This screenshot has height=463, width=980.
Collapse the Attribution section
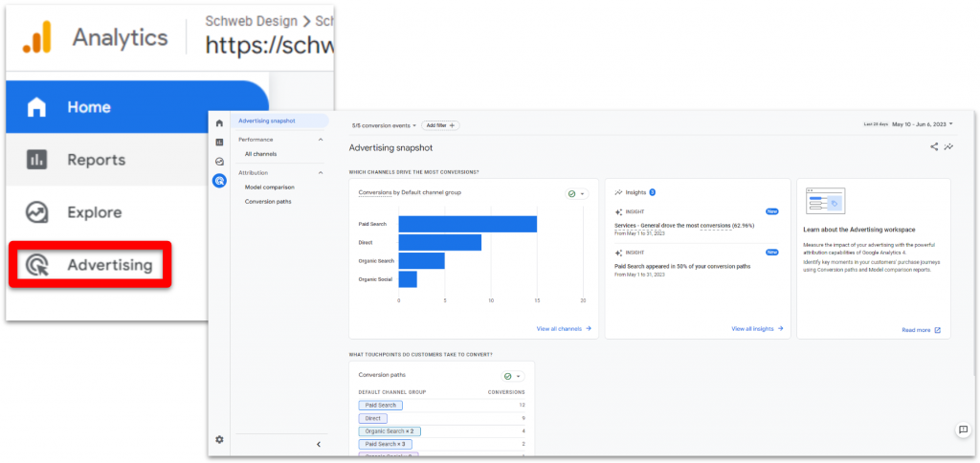click(x=321, y=173)
